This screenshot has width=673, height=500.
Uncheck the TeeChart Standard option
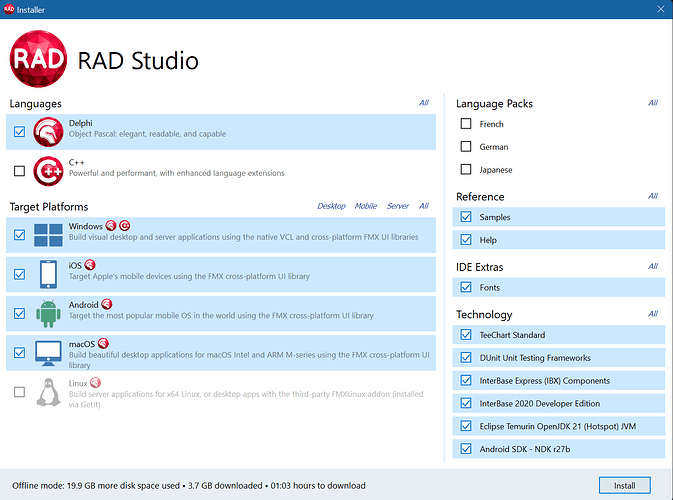point(466,335)
